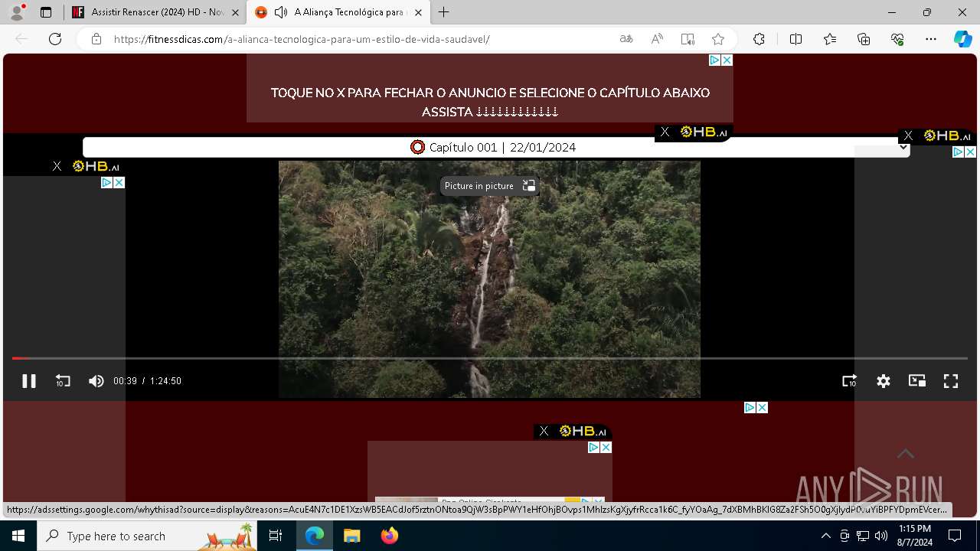980x551 pixels.
Task: Skip forward 10 seconds in video
Action: 849,381
